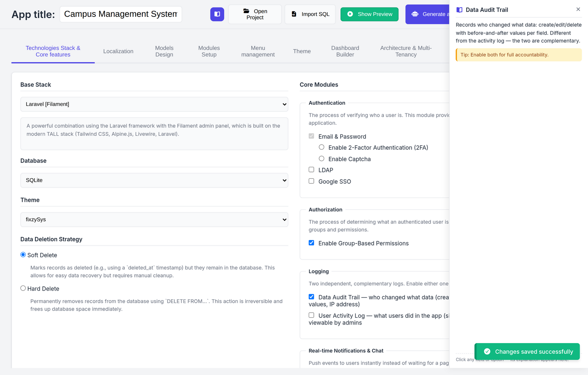
Task: Select the Soft Delete radio option
Action: coord(23,255)
